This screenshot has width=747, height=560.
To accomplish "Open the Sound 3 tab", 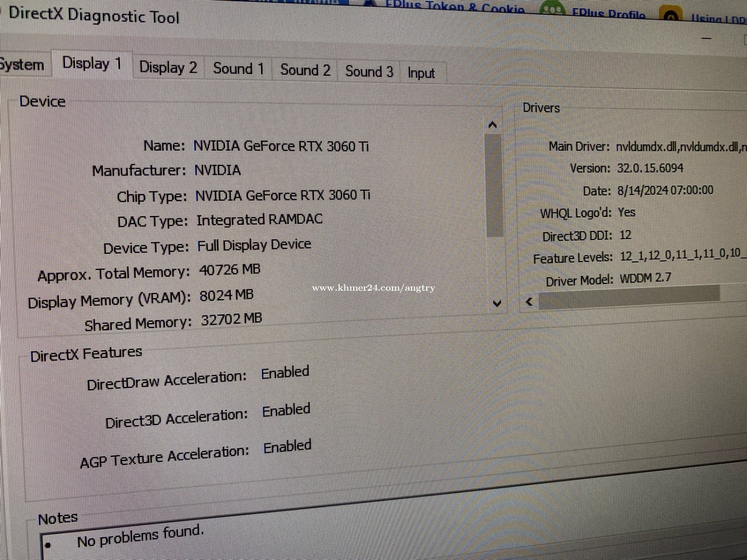I will coord(369,72).
